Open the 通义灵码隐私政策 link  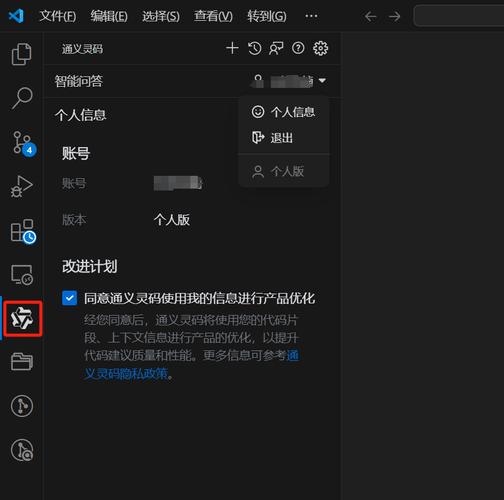tap(191, 365)
